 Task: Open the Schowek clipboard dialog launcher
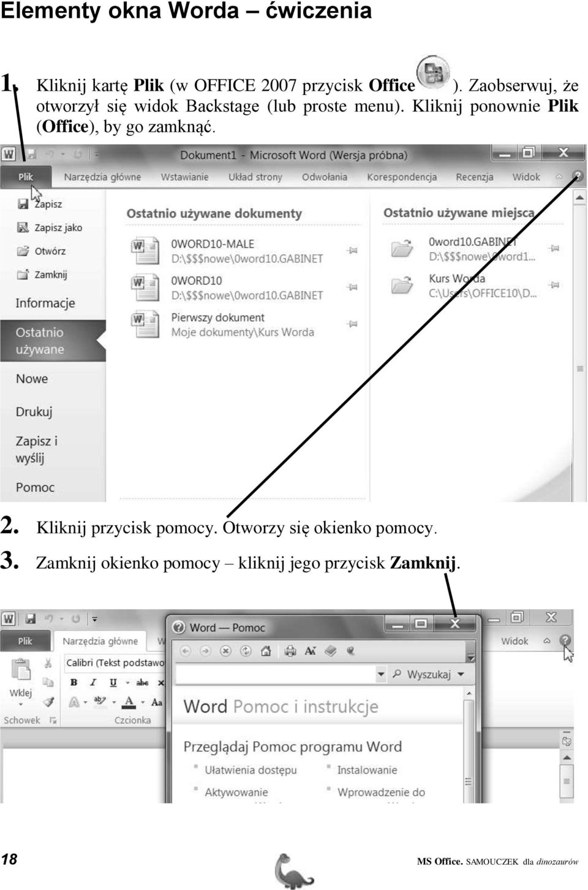(53, 720)
